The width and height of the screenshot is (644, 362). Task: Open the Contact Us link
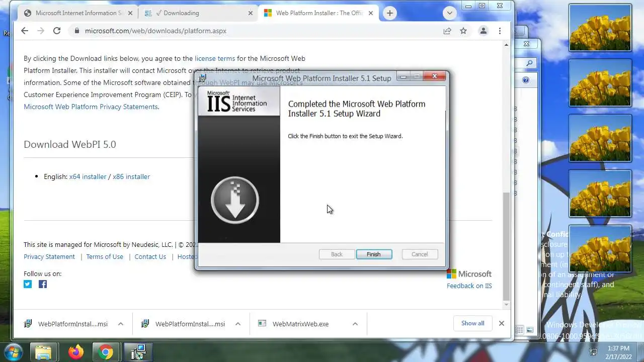[150, 256]
